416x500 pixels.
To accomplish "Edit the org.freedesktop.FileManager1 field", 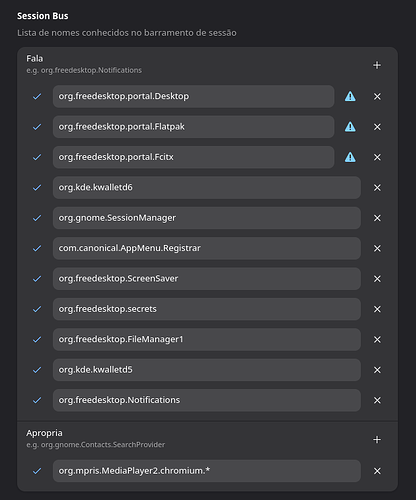I will (207, 339).
